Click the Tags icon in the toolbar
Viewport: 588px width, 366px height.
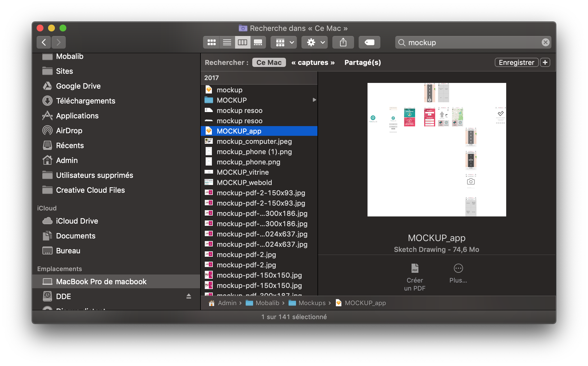tap(369, 42)
